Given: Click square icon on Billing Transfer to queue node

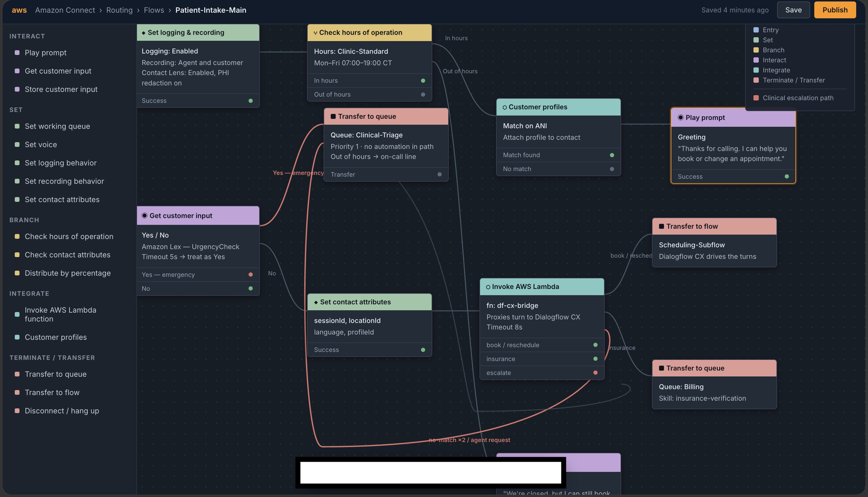Looking at the screenshot, I should [661, 368].
